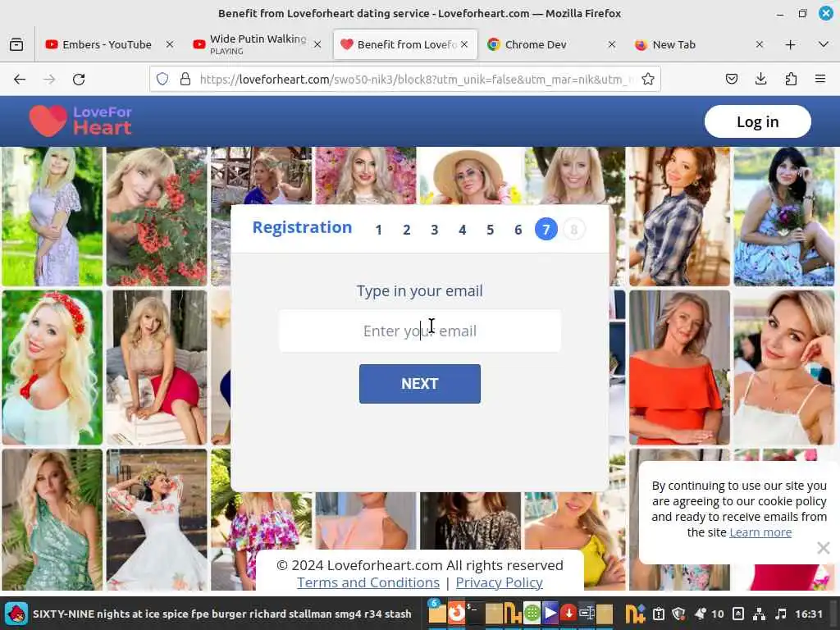Reload the current page
This screenshot has height=630, width=840.
point(79,80)
